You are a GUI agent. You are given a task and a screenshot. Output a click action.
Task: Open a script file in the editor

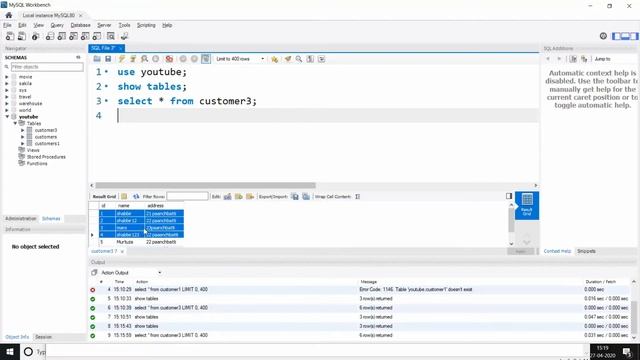coord(97,59)
